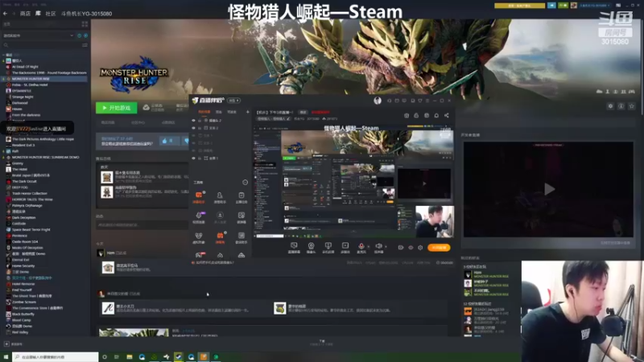The image size is (644, 362).
Task: Open streamer settings gear near start button
Action: 420,248
